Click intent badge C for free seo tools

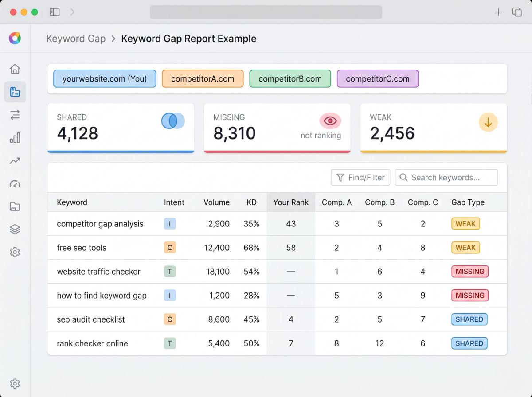coord(170,248)
